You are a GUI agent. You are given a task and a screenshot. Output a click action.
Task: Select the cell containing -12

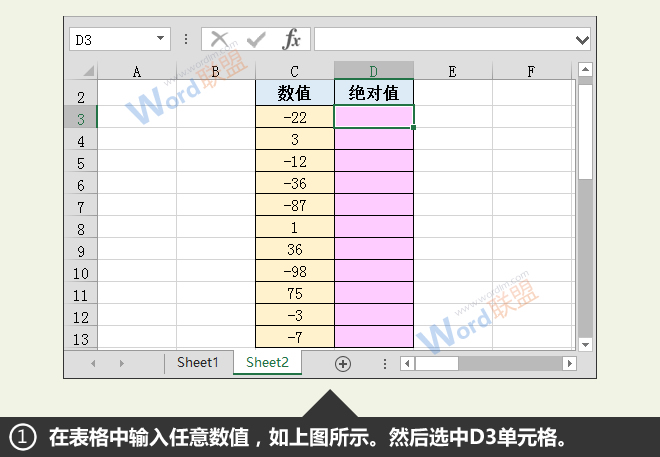point(294,161)
